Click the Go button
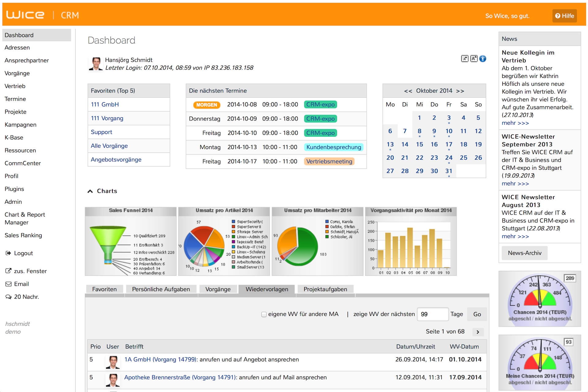 click(477, 314)
